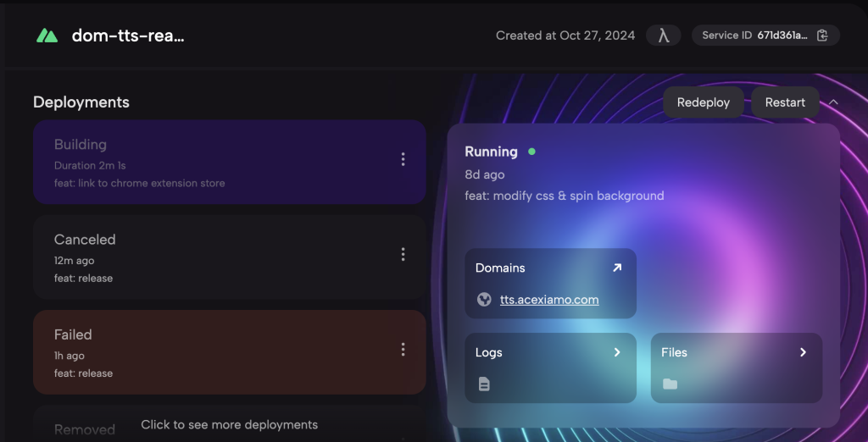Collapse the running deployment panel chevron
This screenshot has width=868, height=442.
[x=833, y=102]
